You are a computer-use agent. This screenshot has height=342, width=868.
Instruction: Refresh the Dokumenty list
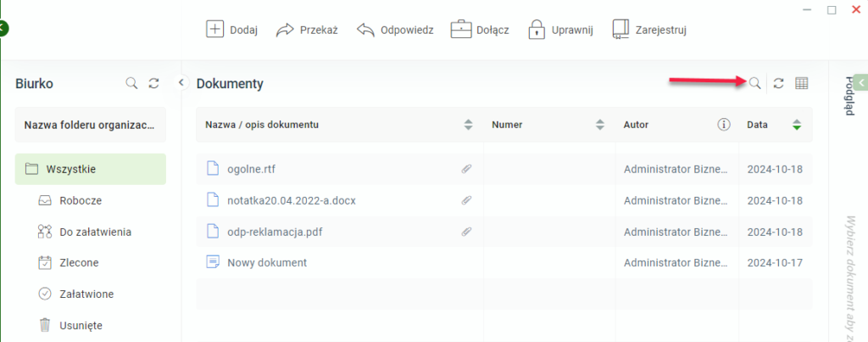tap(778, 83)
